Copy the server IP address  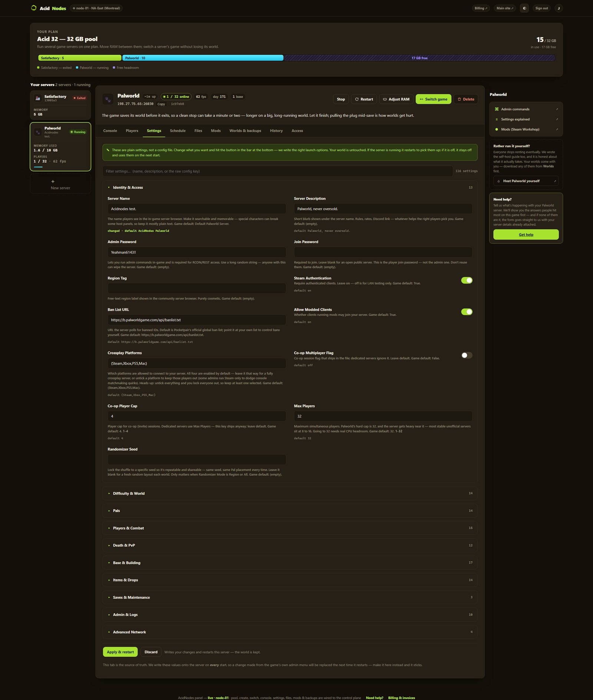click(x=161, y=104)
